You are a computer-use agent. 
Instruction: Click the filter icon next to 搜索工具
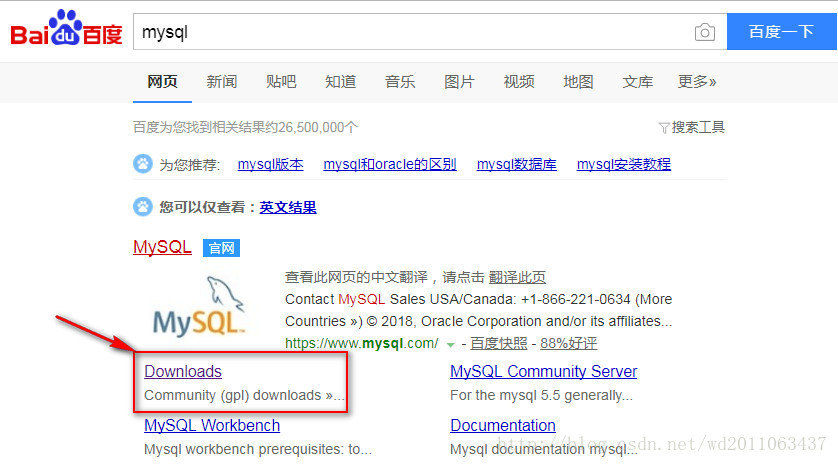pos(664,128)
